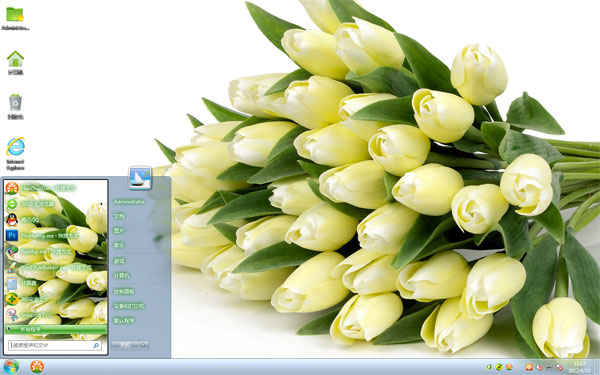Open Devices and Printers (设备和打印机) link
Viewport: 600px width, 375px height.
tap(129, 306)
